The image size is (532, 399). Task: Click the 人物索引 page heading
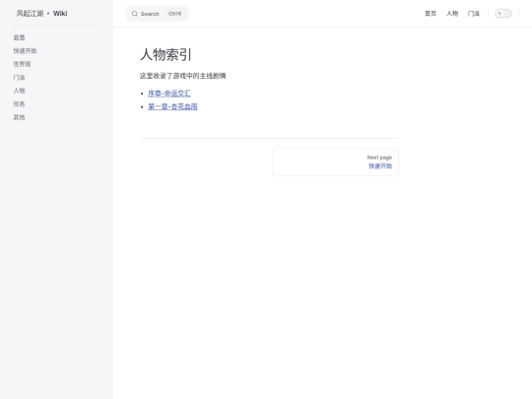pyautogui.click(x=166, y=54)
